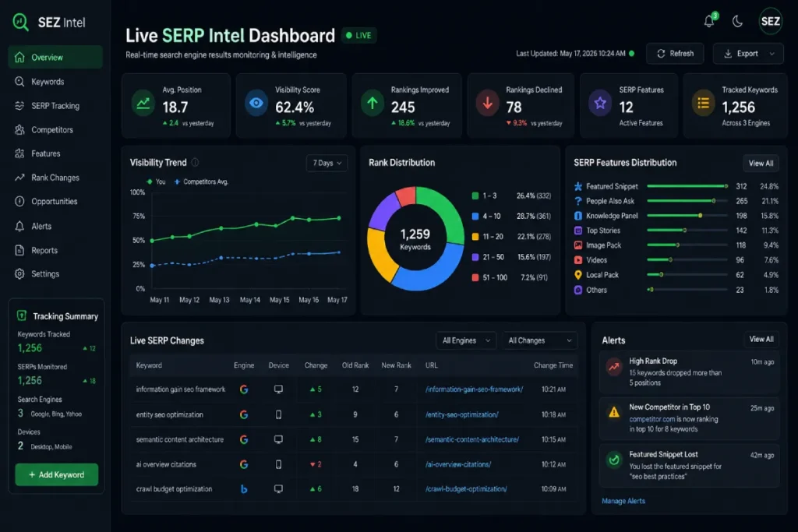The image size is (798, 532).
Task: Go to the Overview sidebar item
Action: (55, 58)
